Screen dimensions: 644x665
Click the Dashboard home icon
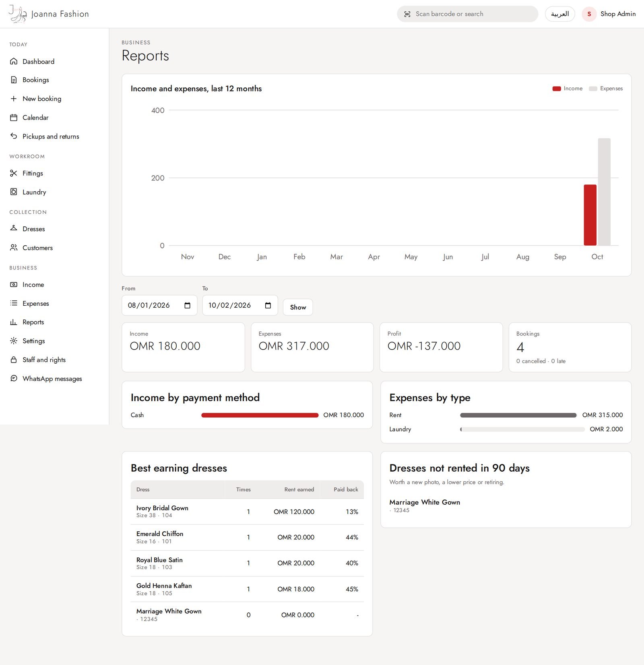click(x=14, y=61)
